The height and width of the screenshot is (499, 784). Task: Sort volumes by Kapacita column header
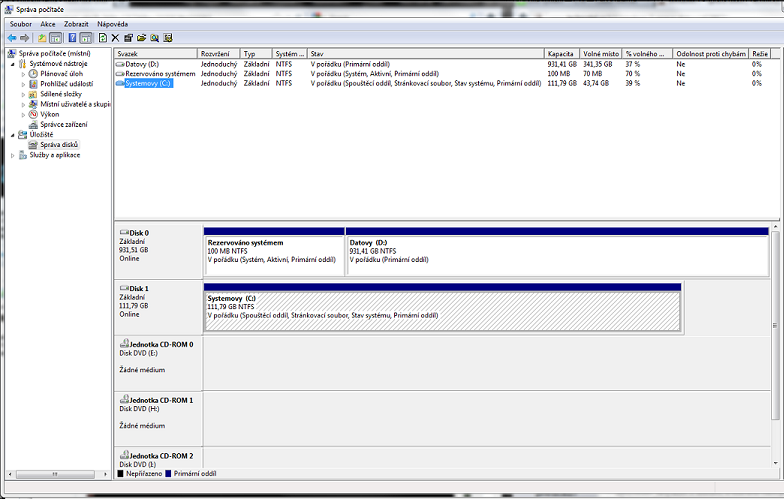click(560, 53)
